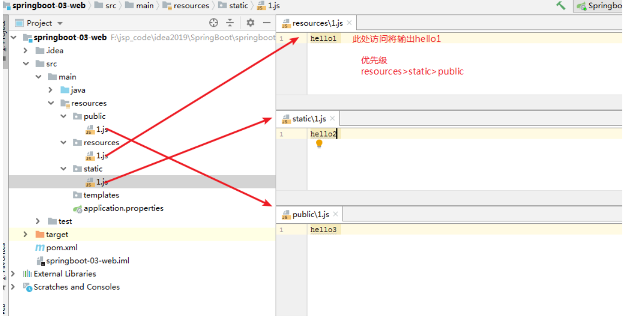Select 1.js under nested resources folder
The image size is (644, 321).
tap(97, 156)
